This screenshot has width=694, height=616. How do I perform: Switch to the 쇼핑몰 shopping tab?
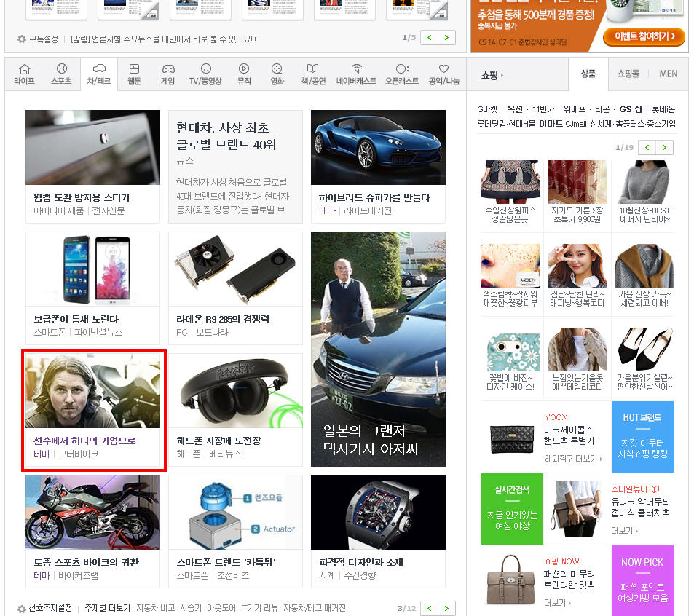click(x=628, y=74)
